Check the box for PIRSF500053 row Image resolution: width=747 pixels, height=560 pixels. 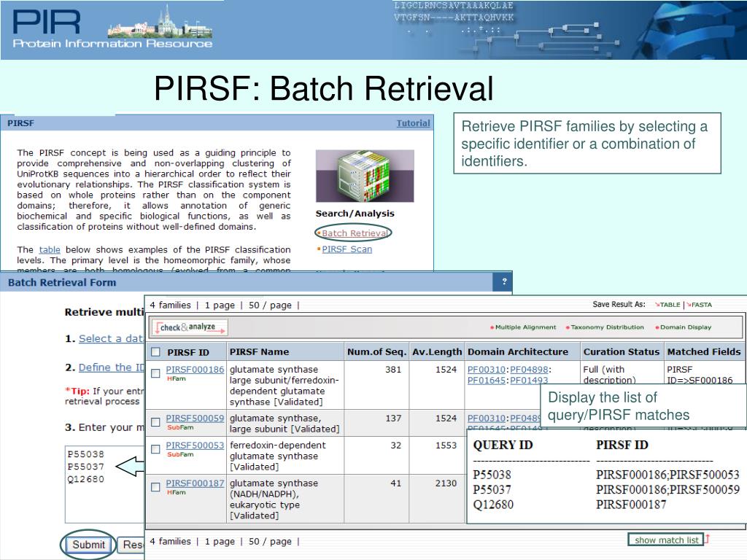click(156, 449)
